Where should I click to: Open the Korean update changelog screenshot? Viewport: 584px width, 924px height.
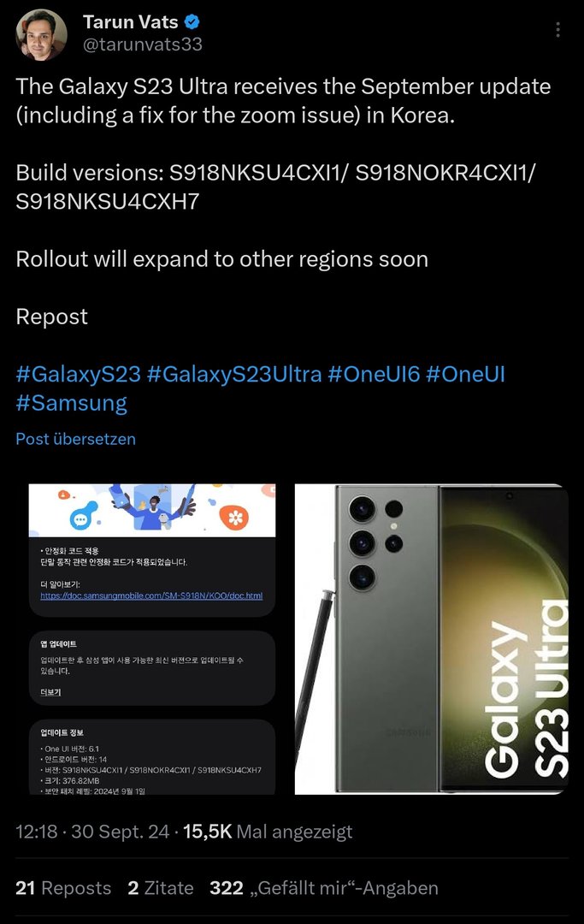[152, 639]
